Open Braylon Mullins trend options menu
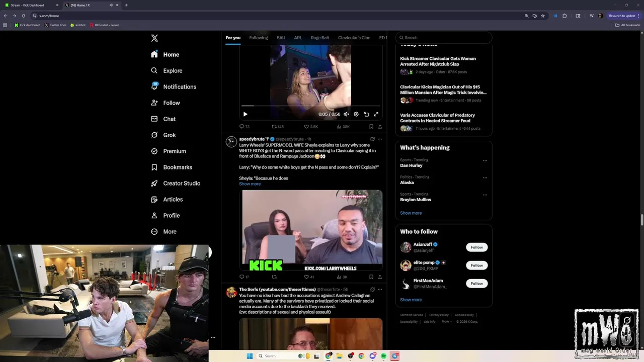Viewport: 644px width, 362px height. (x=485, y=195)
